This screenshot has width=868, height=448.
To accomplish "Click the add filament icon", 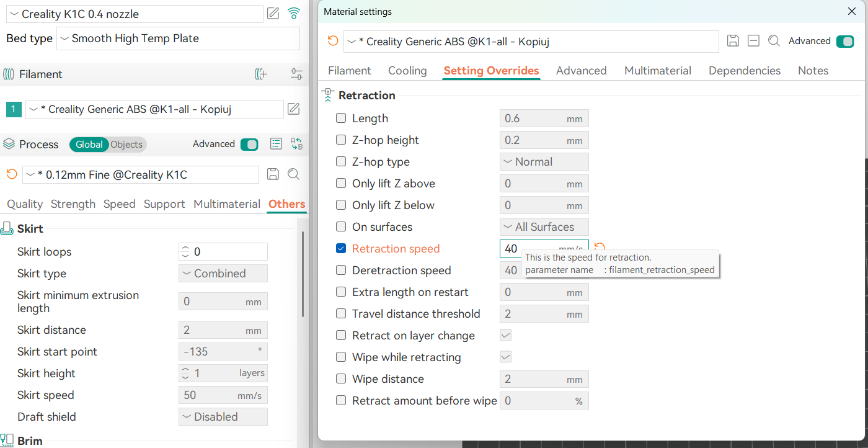I will (x=261, y=74).
